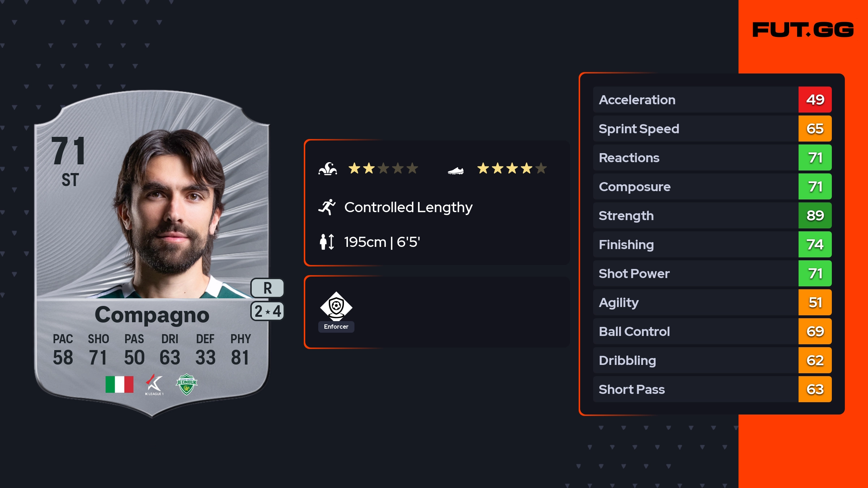The height and width of the screenshot is (488, 868).
Task: Click the skill moves jester icon
Action: point(328,169)
